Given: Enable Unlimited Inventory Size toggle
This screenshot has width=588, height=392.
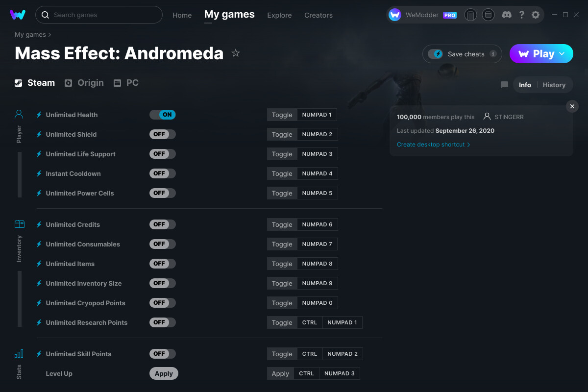Looking at the screenshot, I should pos(162,283).
